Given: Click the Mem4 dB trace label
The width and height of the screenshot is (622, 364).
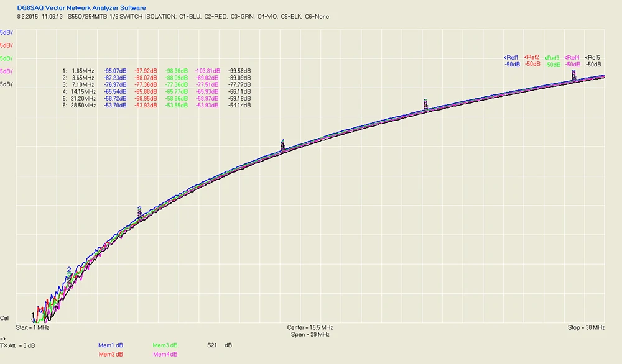Looking at the screenshot, I should 165,354.
